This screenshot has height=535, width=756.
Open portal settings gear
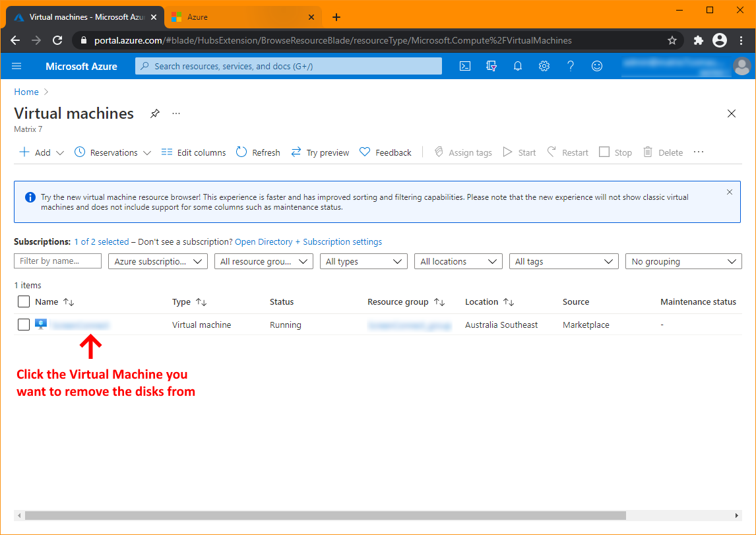[544, 66]
